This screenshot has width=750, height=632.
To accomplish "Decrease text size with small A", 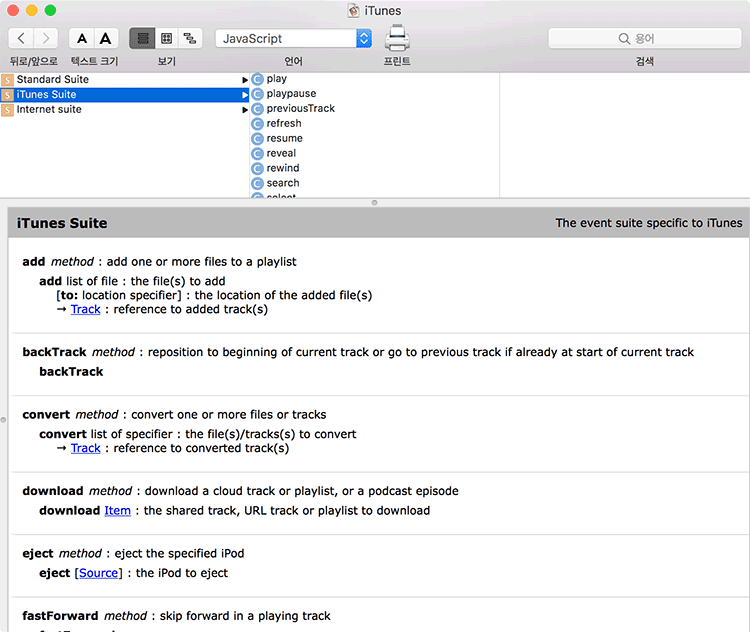I will click(82, 38).
